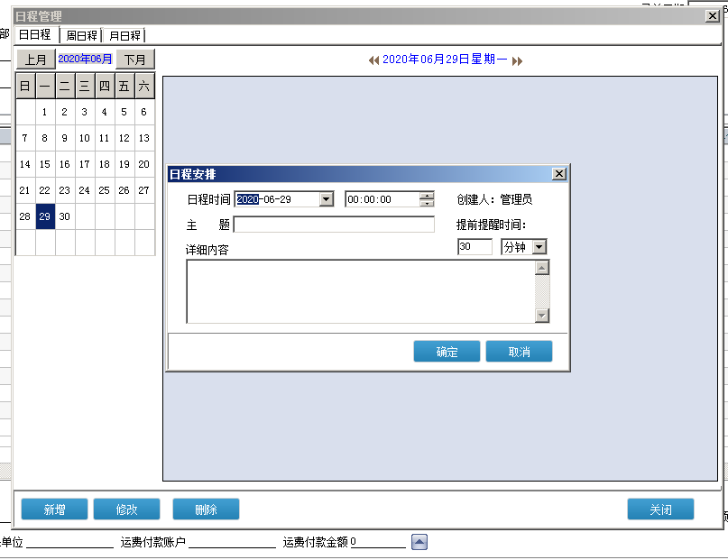
Task: Select day 26 in the calendar
Action: point(124,190)
